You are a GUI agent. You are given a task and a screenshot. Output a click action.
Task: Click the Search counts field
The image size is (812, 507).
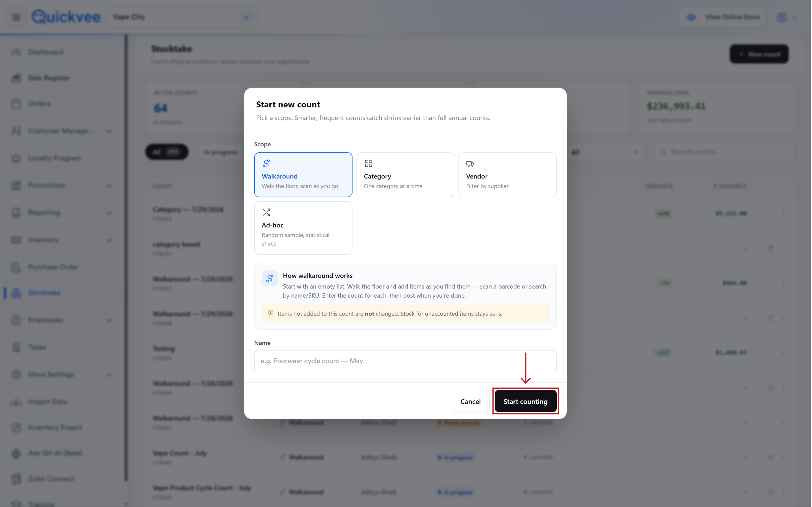724,152
